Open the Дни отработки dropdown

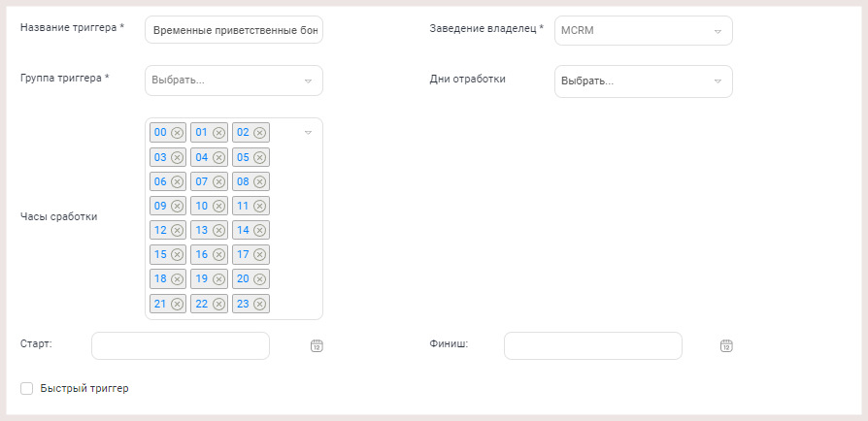(x=644, y=81)
